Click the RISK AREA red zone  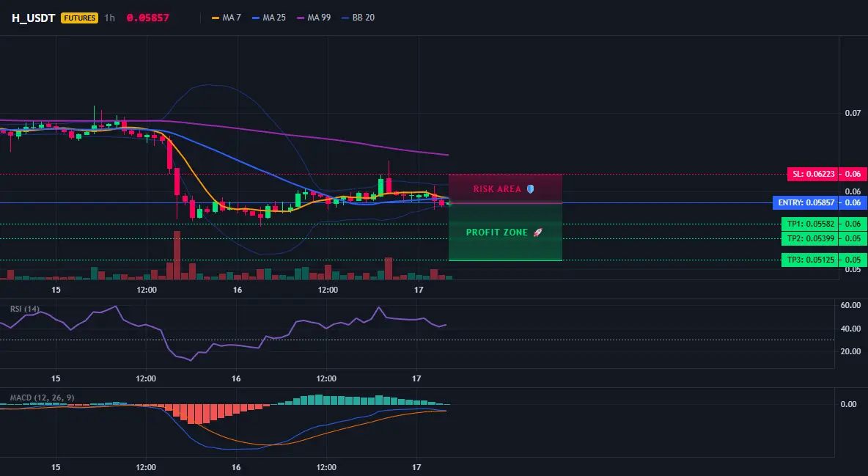tap(505, 188)
